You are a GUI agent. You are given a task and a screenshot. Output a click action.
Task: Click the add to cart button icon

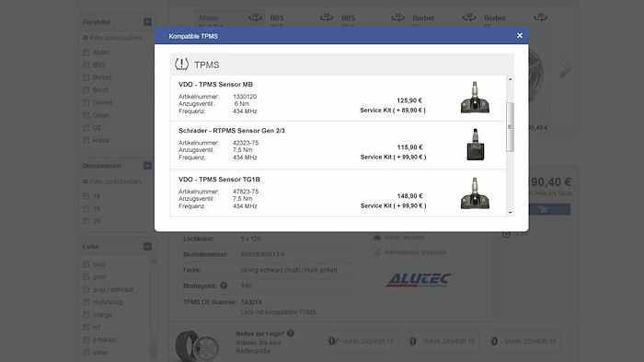(544, 209)
